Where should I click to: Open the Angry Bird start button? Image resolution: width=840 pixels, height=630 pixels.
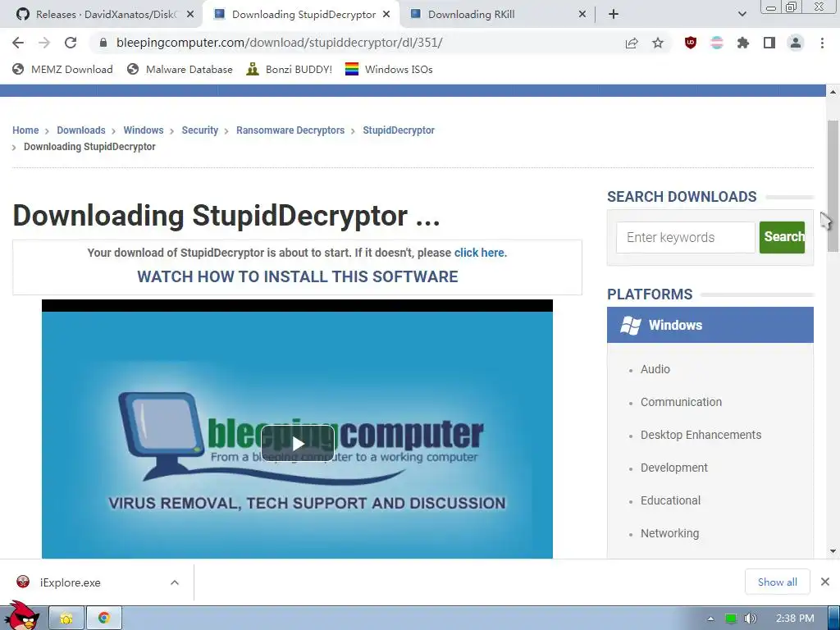coord(21,616)
